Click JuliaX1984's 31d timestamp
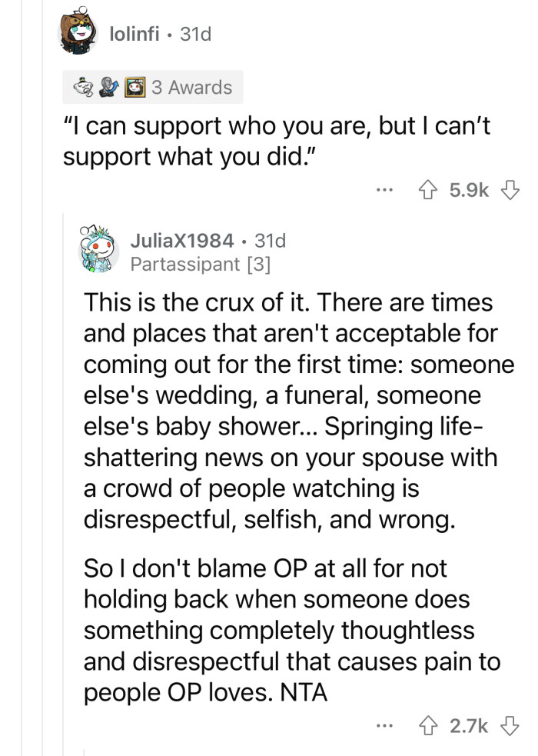Image resolution: width=538 pixels, height=756 pixels. (x=271, y=240)
